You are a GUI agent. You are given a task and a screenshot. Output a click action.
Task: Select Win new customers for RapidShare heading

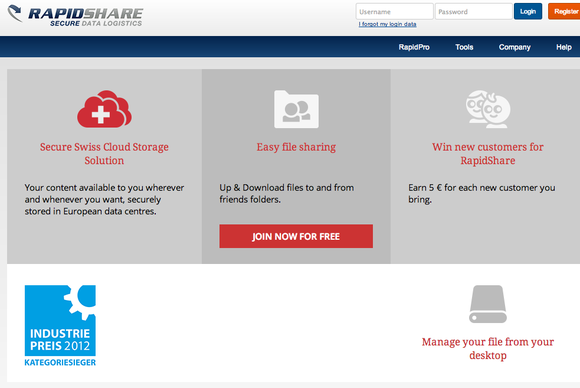pyautogui.click(x=488, y=153)
